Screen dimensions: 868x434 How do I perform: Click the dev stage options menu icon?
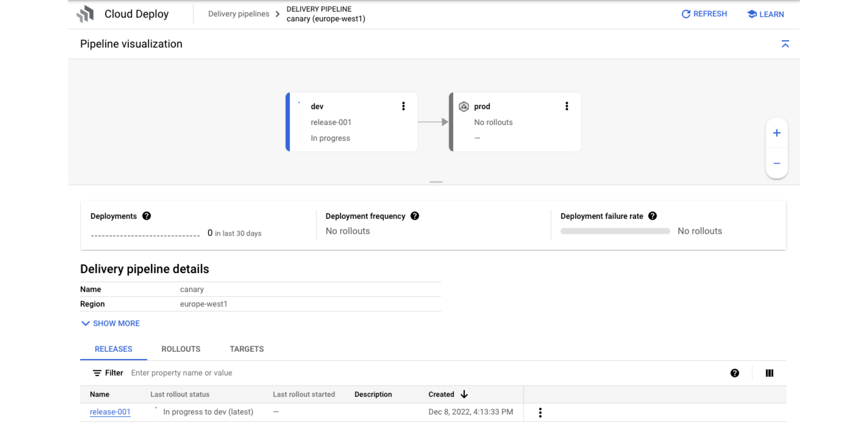pyautogui.click(x=404, y=105)
